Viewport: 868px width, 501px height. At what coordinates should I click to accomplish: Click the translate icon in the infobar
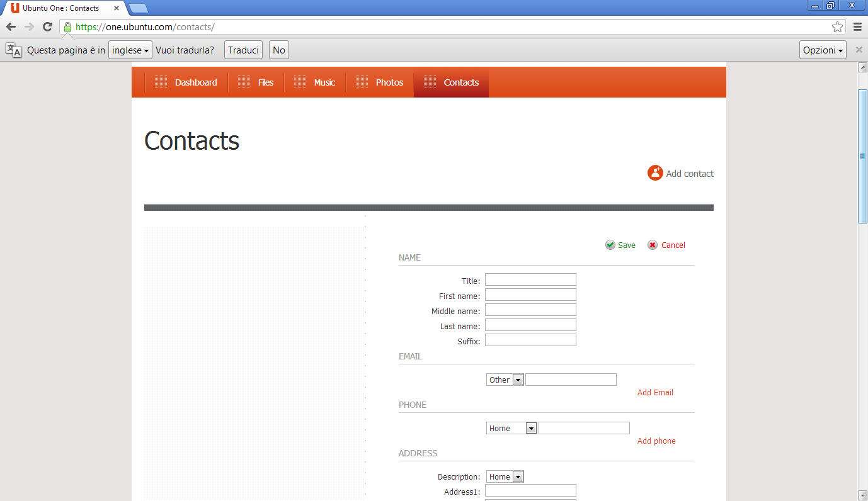click(14, 50)
